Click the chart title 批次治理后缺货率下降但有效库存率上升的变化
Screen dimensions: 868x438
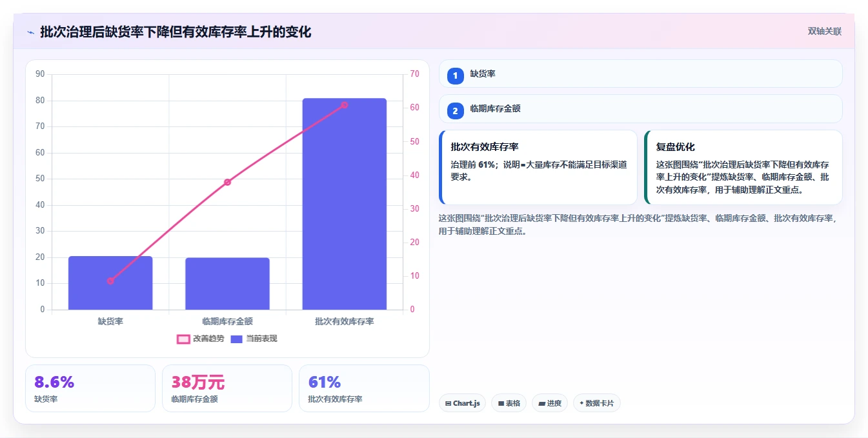pyautogui.click(x=176, y=32)
